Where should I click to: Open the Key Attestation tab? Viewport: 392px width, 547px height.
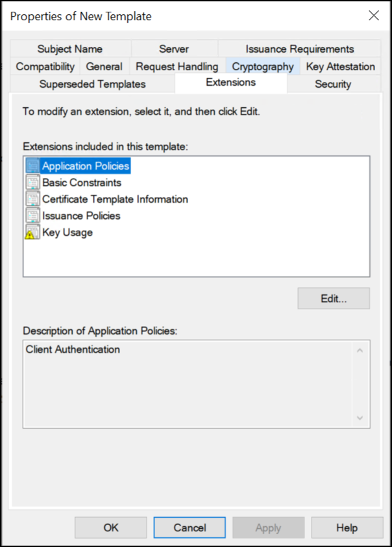(x=341, y=66)
